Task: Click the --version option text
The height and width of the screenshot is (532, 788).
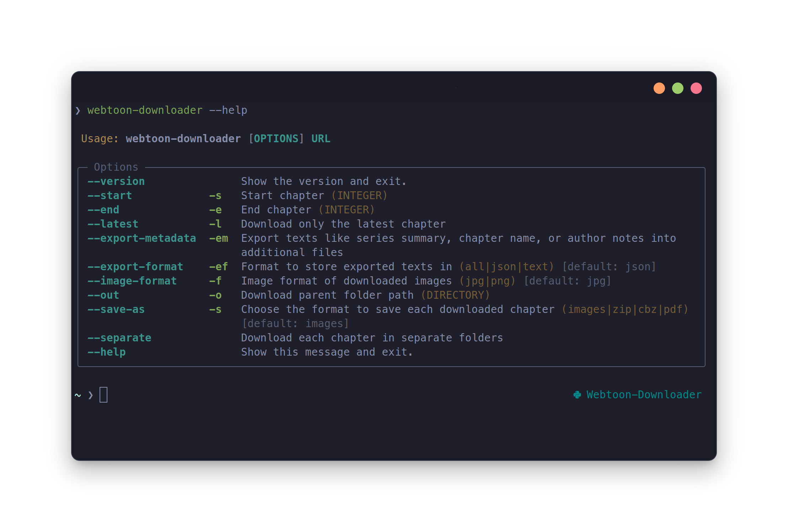Action: [116, 181]
